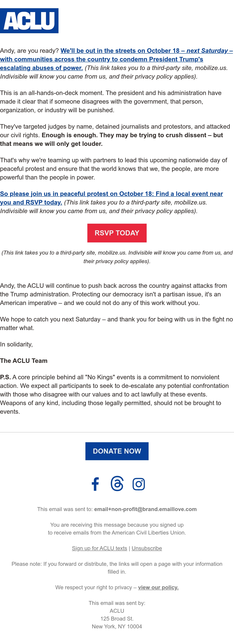Click the 'This email was sent by:' text

click(117, 603)
